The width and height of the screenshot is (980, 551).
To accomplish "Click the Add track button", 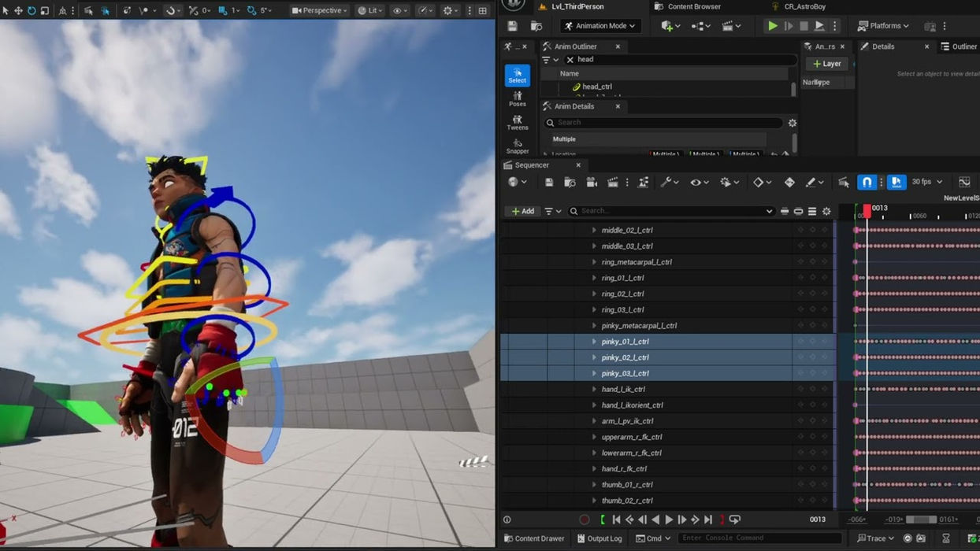I will (x=522, y=212).
